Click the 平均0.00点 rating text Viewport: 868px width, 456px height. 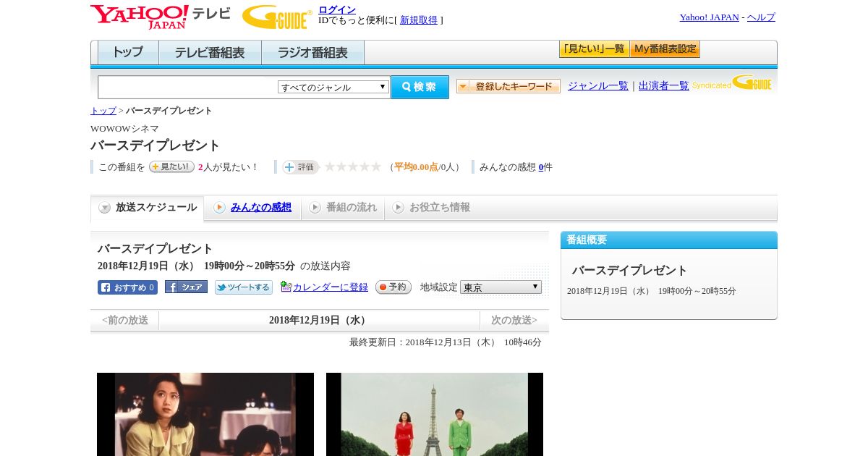pos(416,167)
